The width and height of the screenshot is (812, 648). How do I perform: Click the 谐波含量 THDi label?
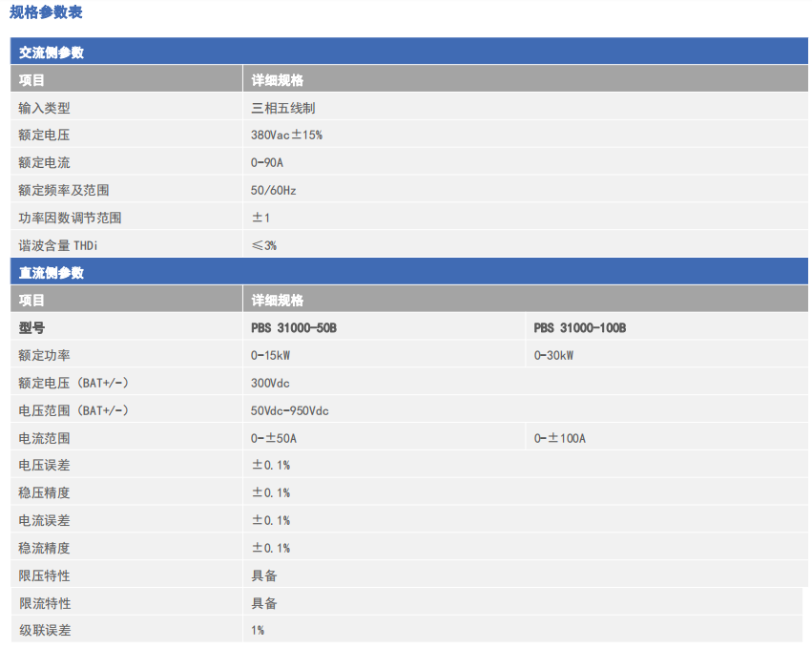coord(58,245)
